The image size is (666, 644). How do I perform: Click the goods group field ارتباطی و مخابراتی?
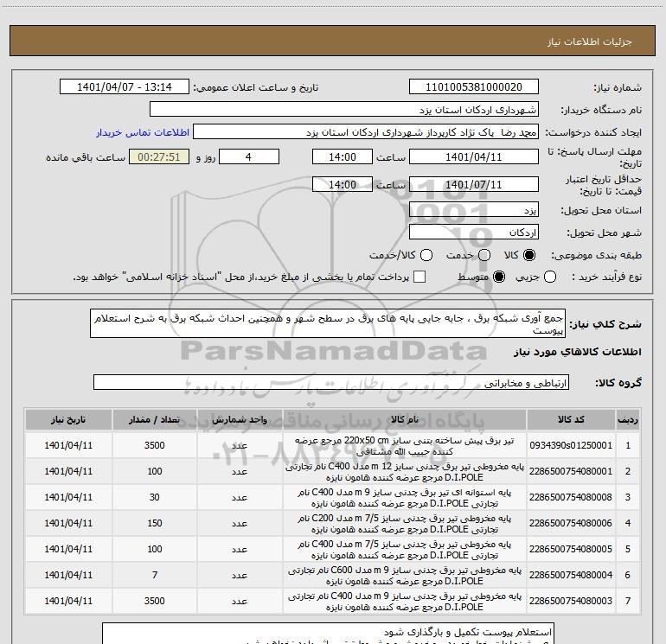click(331, 382)
